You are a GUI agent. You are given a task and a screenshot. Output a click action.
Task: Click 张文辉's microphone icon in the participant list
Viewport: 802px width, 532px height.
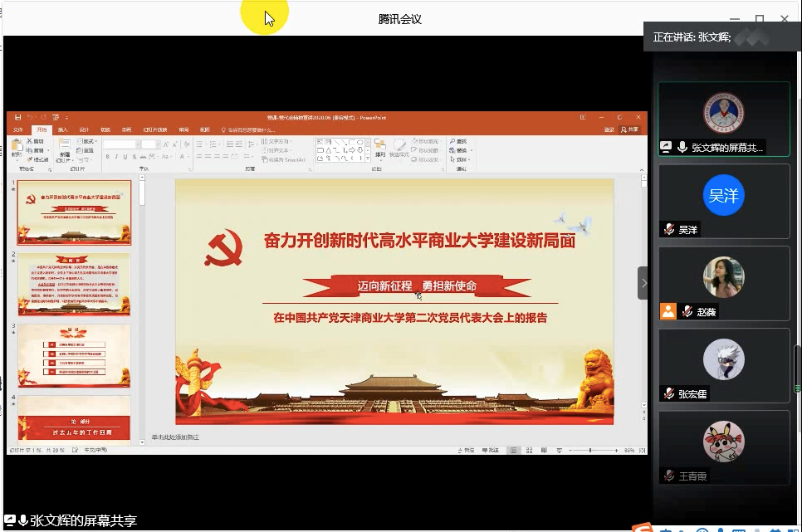pyautogui.click(x=682, y=147)
